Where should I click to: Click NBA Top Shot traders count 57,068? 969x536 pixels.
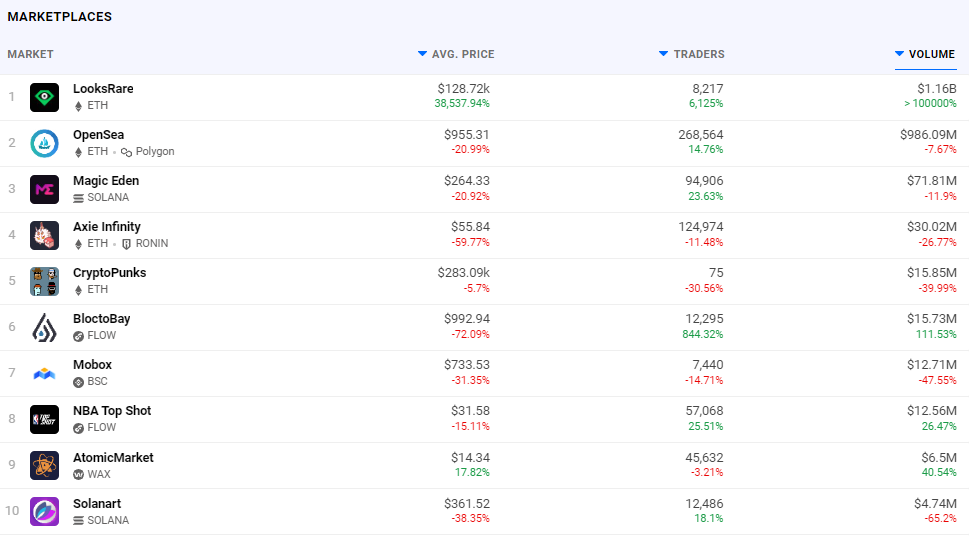pyautogui.click(x=704, y=411)
